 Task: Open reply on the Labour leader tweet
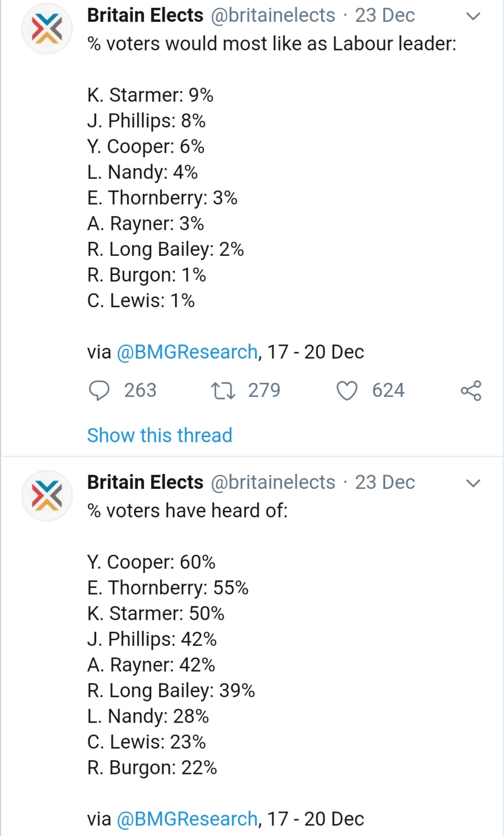(x=99, y=390)
